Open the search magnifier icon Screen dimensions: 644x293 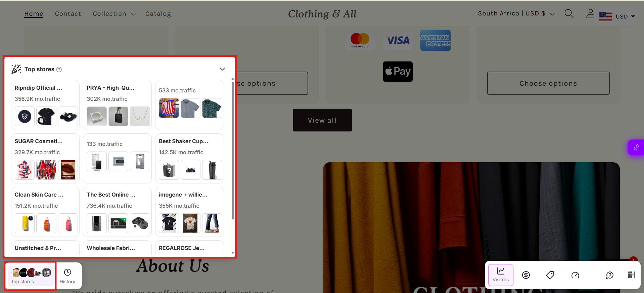569,14
